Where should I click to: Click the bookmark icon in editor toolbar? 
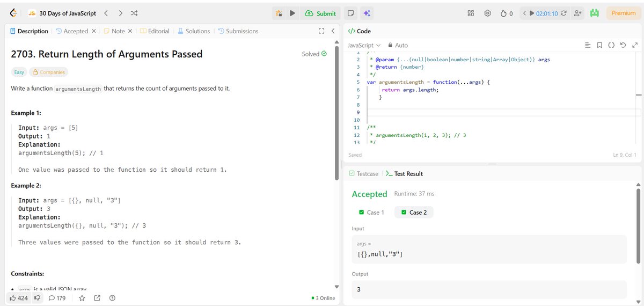pyautogui.click(x=599, y=45)
